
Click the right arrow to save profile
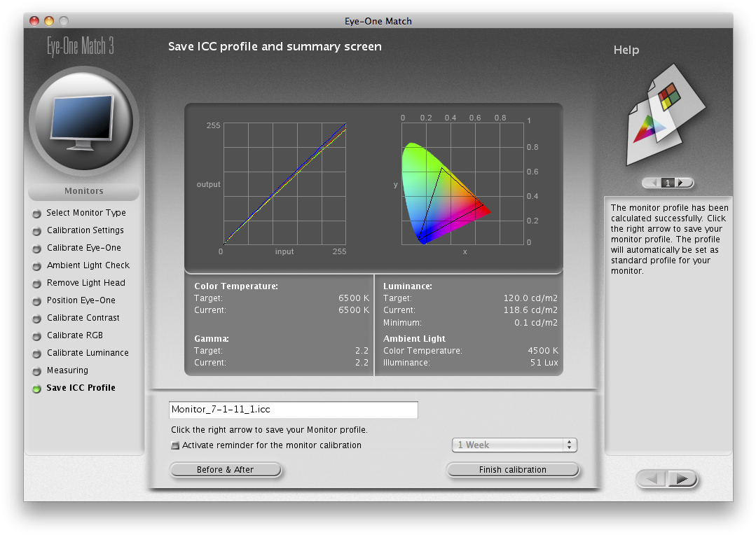click(682, 479)
